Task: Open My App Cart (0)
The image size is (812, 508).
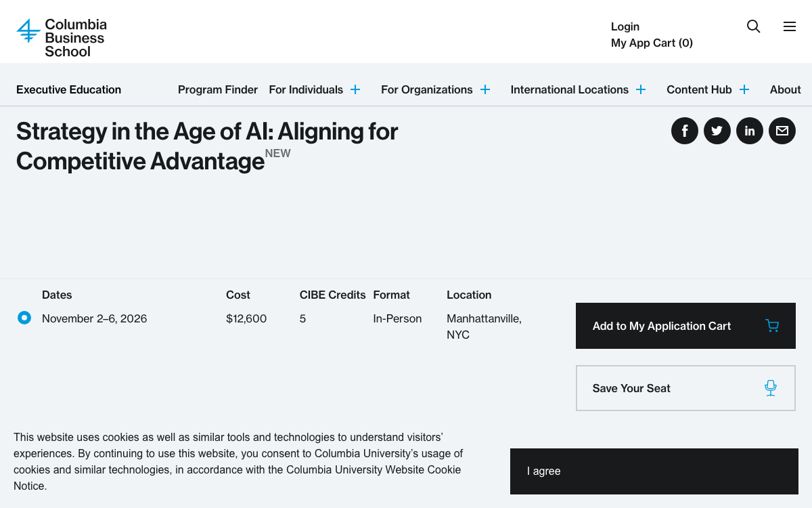Action: coord(652,43)
